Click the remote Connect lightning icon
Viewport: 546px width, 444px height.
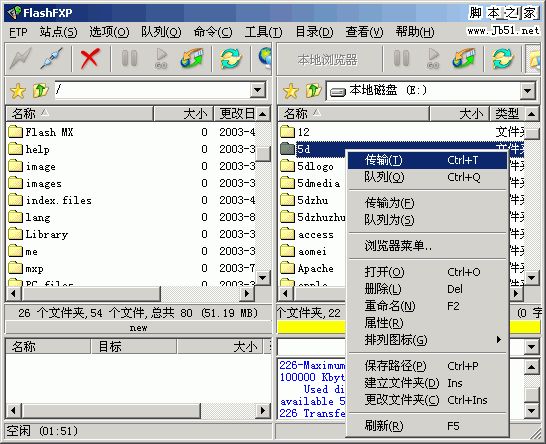pos(21,59)
